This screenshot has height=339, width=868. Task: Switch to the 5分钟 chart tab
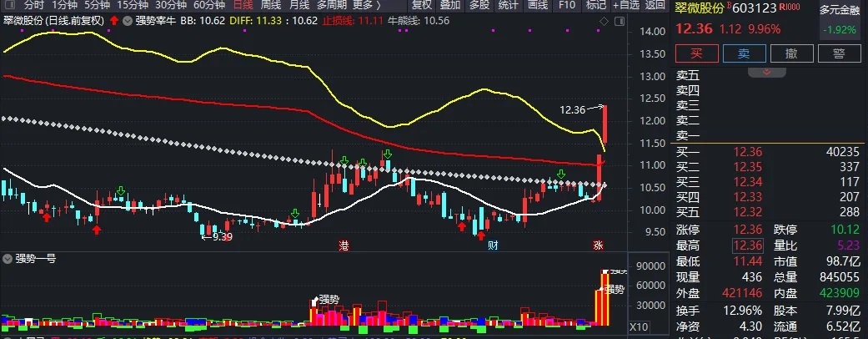pyautogui.click(x=97, y=5)
